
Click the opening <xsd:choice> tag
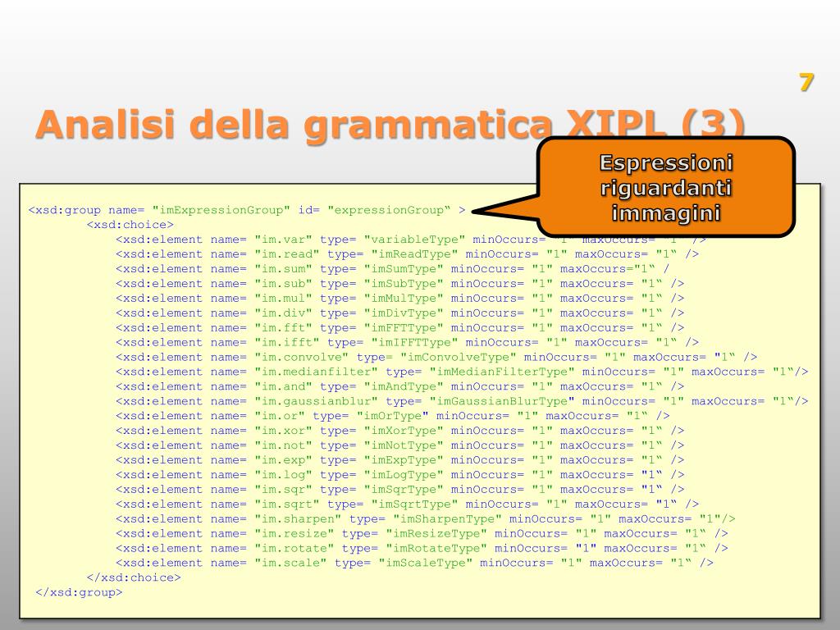click(x=130, y=225)
